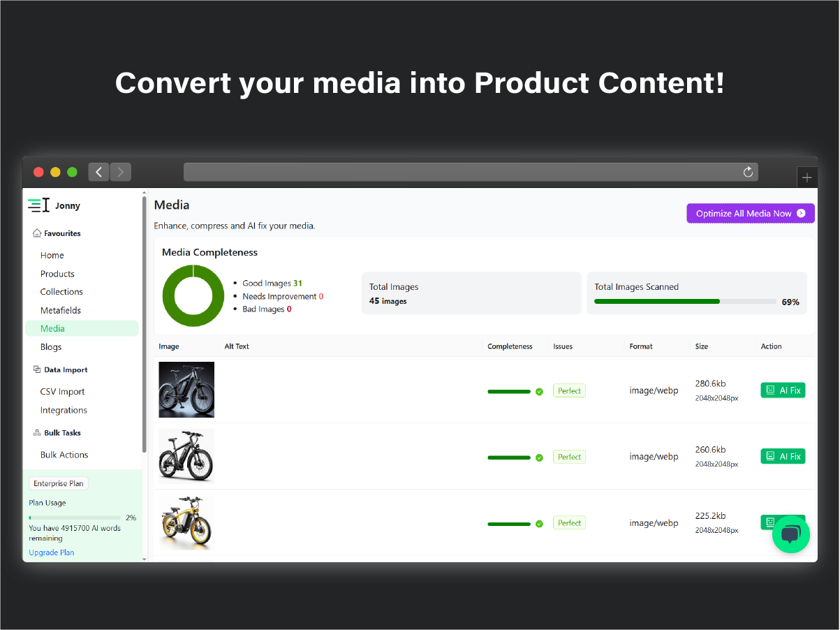840x630 pixels.
Task: Click the sidebar vertical scrollbar
Action: 145,321
